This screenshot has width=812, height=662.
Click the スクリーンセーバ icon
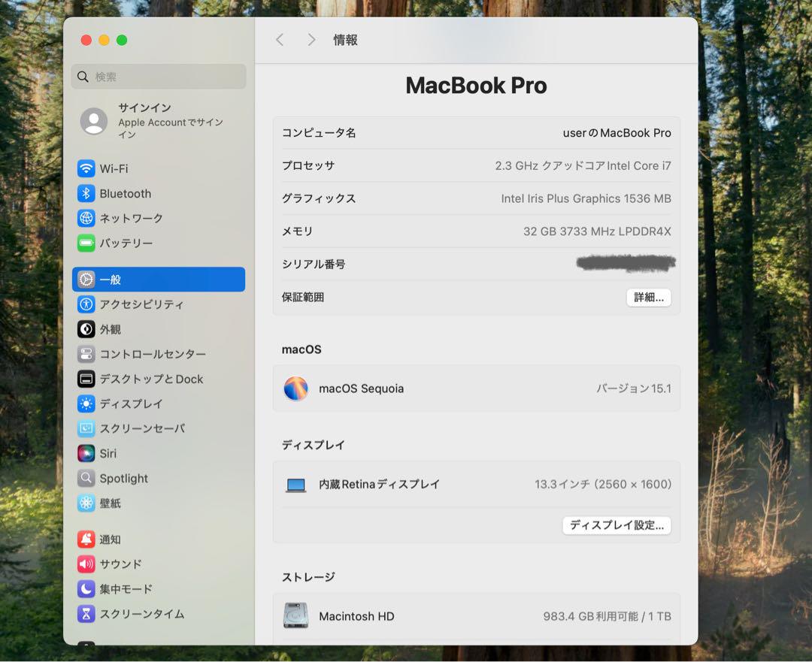86,428
